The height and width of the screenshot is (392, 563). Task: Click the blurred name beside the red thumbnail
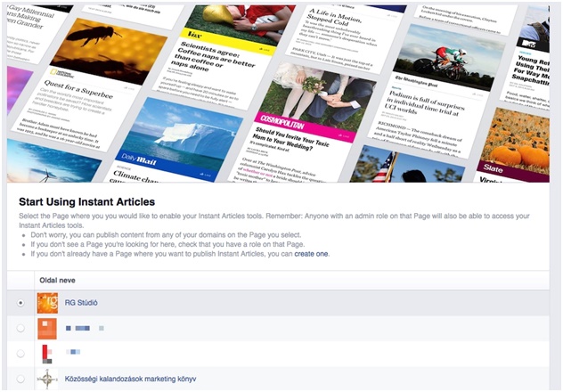[73, 352]
